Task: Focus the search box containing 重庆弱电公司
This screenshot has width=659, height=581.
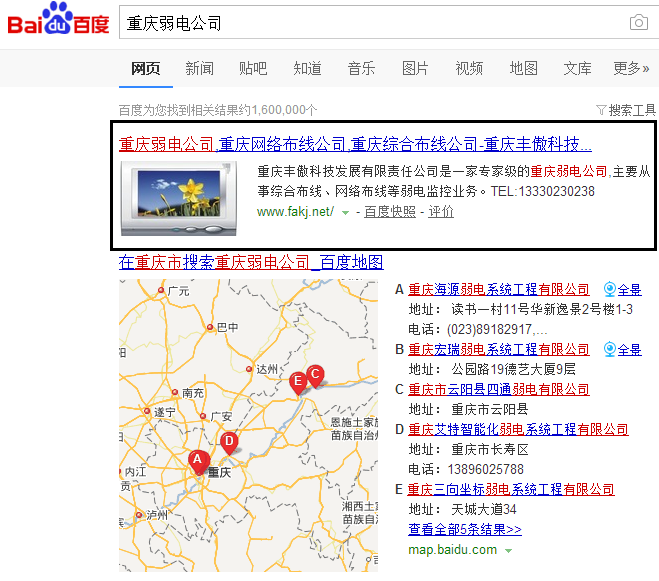Action: [x=370, y=23]
